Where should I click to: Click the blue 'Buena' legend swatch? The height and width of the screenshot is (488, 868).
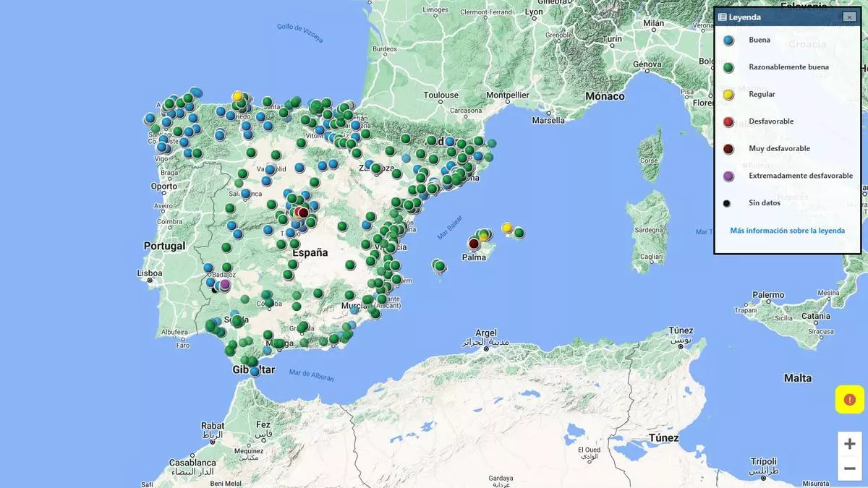click(x=728, y=40)
